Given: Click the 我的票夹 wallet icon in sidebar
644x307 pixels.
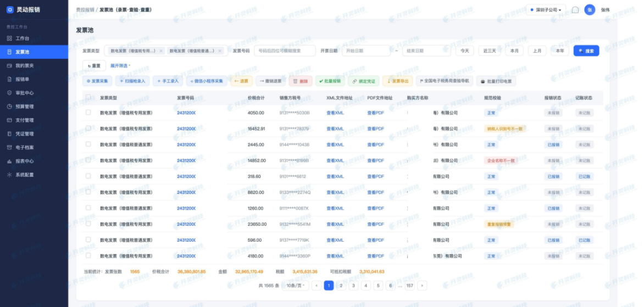Looking at the screenshot, I should click(9, 66).
